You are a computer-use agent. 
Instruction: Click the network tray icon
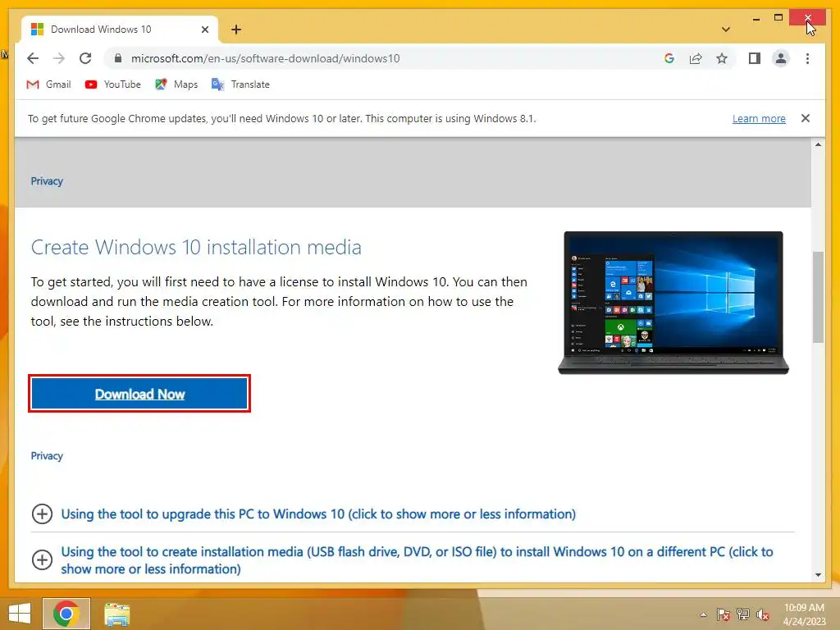pyautogui.click(x=743, y=614)
